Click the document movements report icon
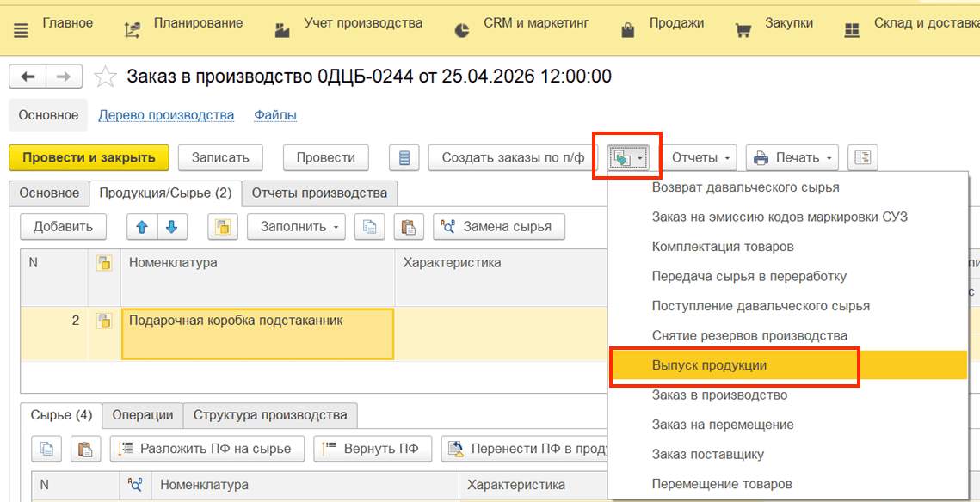The width and height of the screenshot is (980, 502). (x=404, y=158)
